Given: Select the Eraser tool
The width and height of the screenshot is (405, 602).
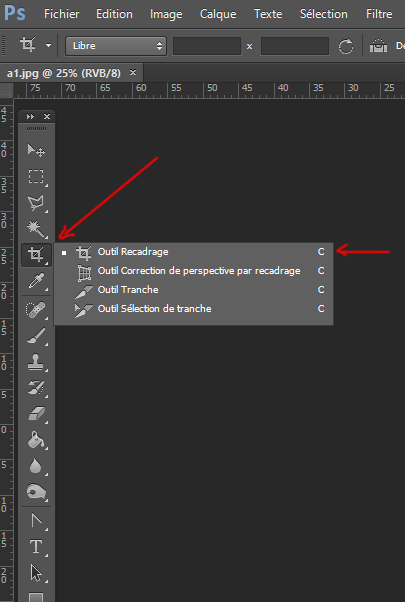Looking at the screenshot, I should point(36,414).
